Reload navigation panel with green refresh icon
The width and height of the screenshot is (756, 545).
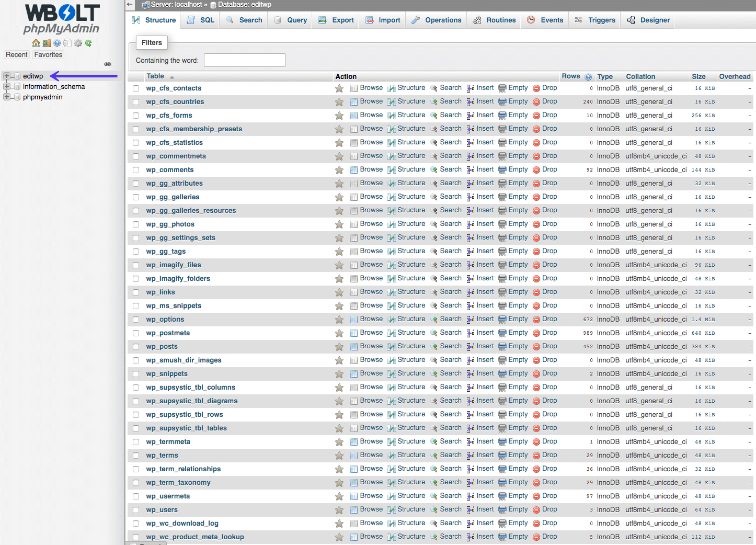tap(88, 43)
